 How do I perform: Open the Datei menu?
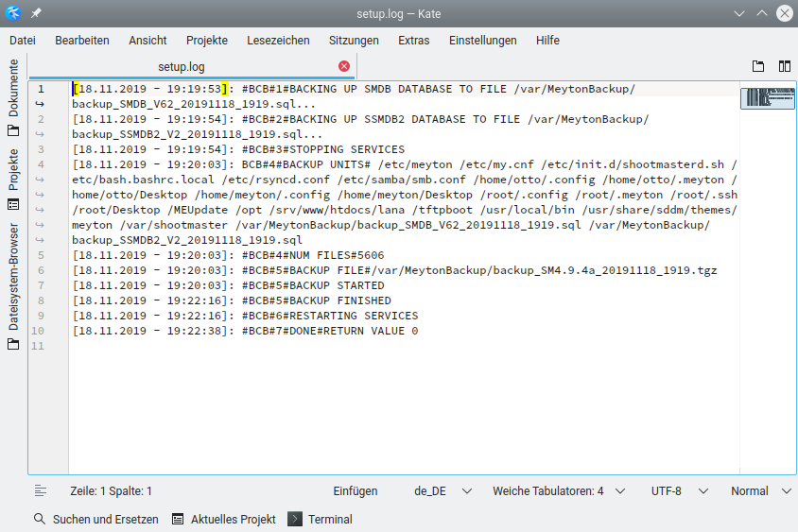[x=23, y=41]
